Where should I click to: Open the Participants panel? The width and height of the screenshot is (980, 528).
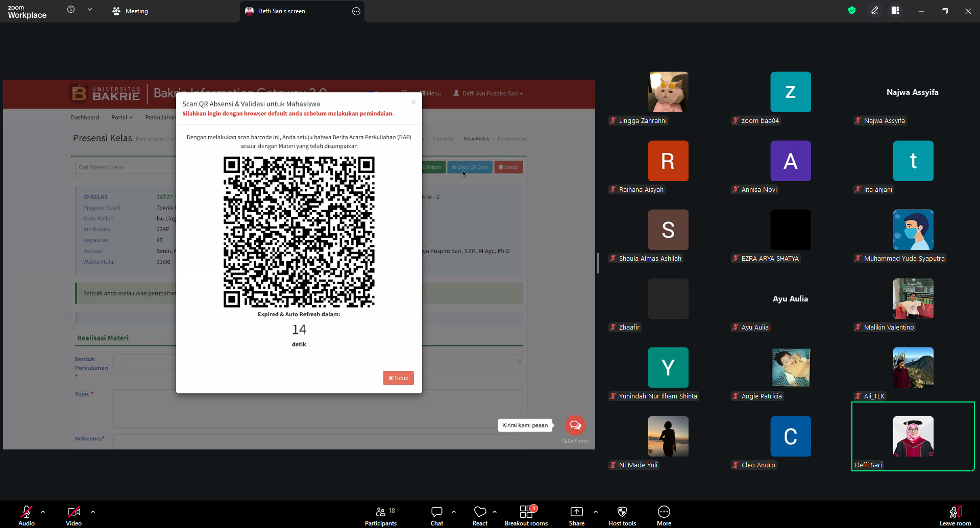[381, 515]
